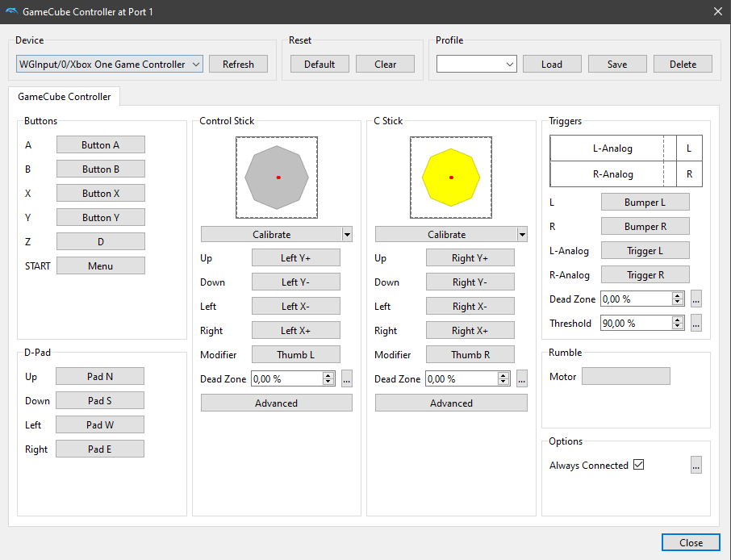Reset mappings with the Default button

(320, 65)
